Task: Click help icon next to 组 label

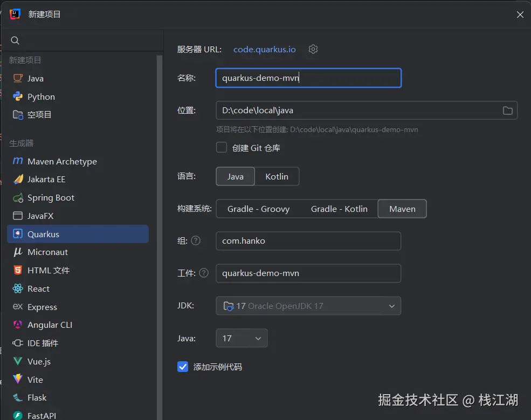Action: (196, 240)
